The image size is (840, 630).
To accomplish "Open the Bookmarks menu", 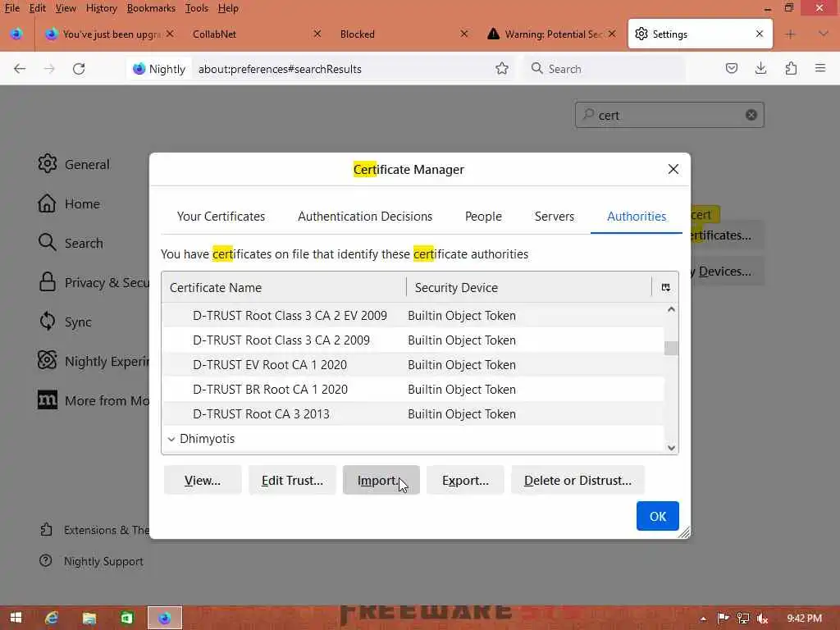I will click(x=151, y=8).
